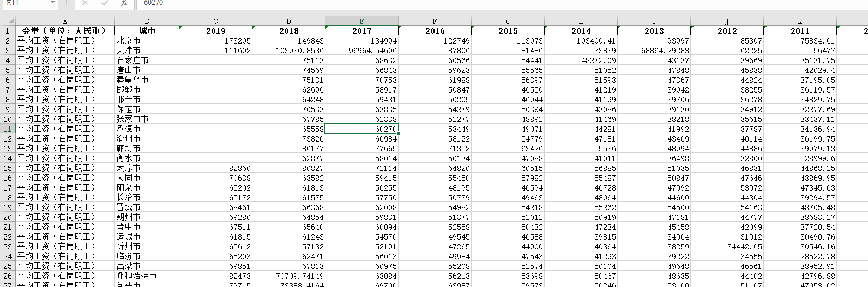Click the 承德市 city cell
Viewport: 868px width, 287px height.
[147, 129]
